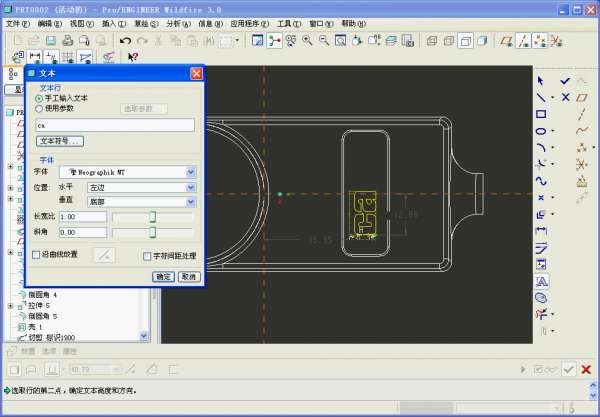Open 水平 position dropdown
Screen dimensions: 600x417
[x=190, y=187]
